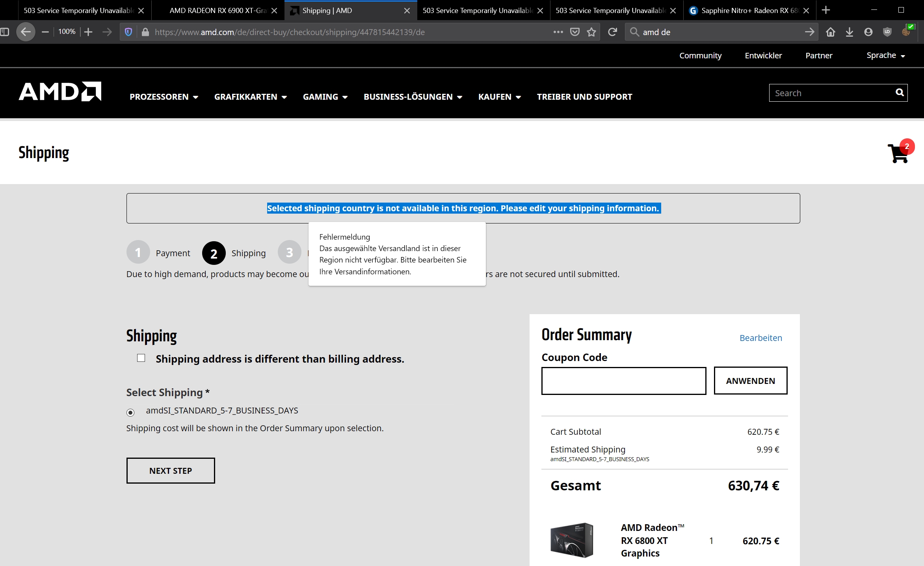The image size is (924, 566).
Task: Expand the Prozessoren dropdown
Action: 164,97
